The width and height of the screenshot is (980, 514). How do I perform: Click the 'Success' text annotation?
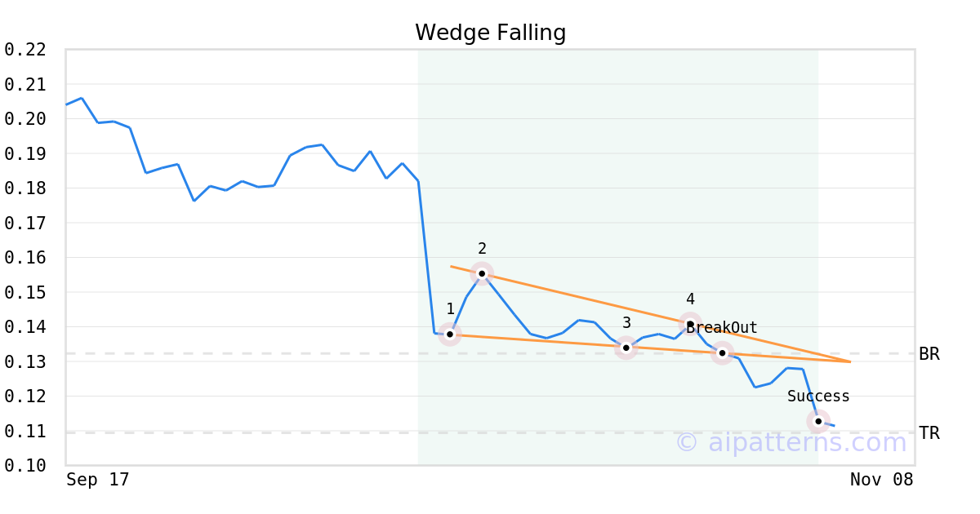[x=818, y=397]
